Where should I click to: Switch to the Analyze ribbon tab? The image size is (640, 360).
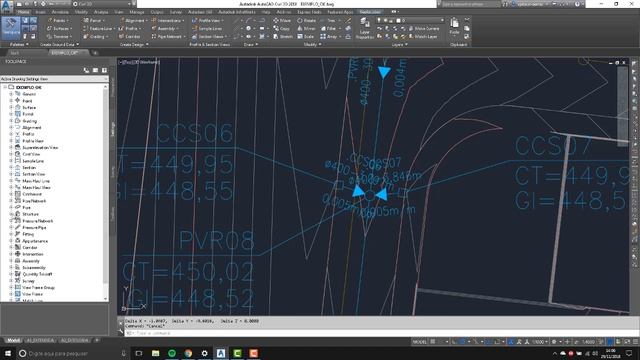point(101,12)
